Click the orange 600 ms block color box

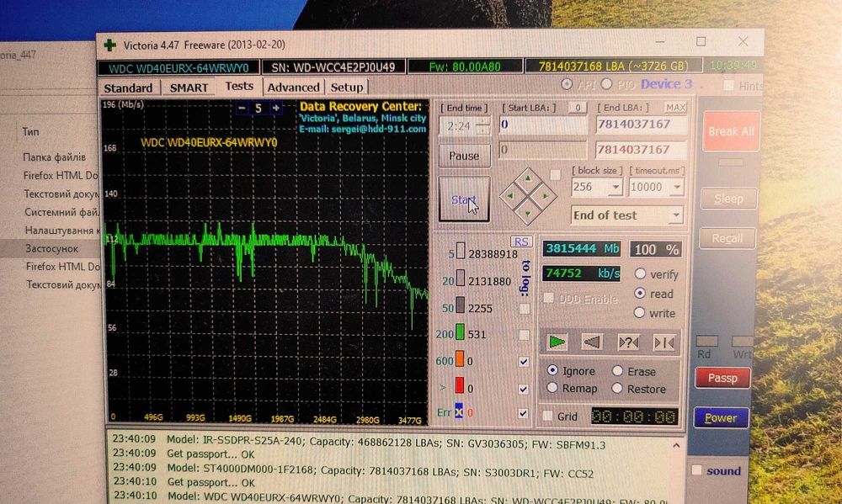(x=460, y=358)
